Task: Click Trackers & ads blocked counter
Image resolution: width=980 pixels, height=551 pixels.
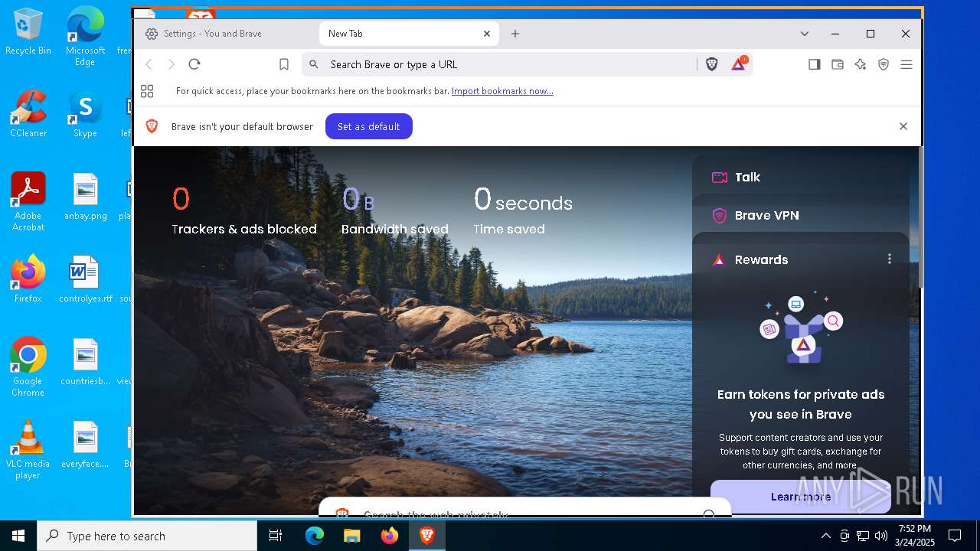Action: tap(244, 210)
